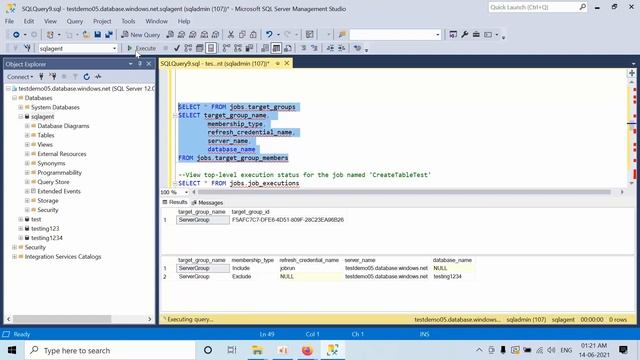Image resolution: width=640 pixels, height=360 pixels.
Task: Open the Query menu
Action: click(x=75, y=21)
